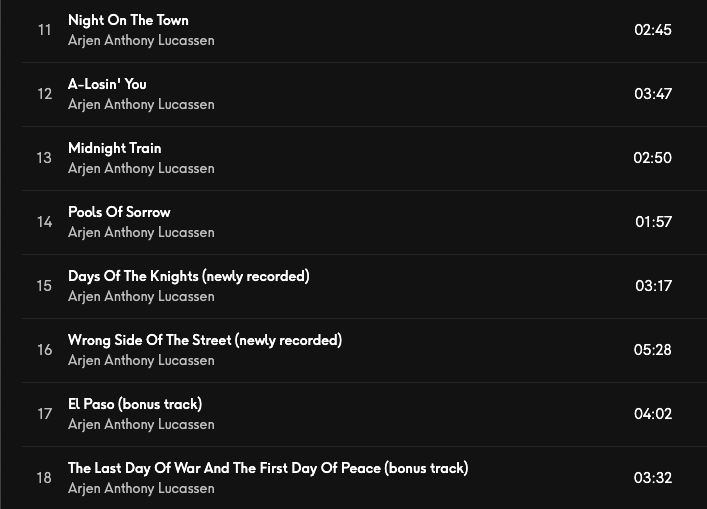Choose the El Paso (bonus track) song
Image resolution: width=707 pixels, height=509 pixels.
coord(135,404)
